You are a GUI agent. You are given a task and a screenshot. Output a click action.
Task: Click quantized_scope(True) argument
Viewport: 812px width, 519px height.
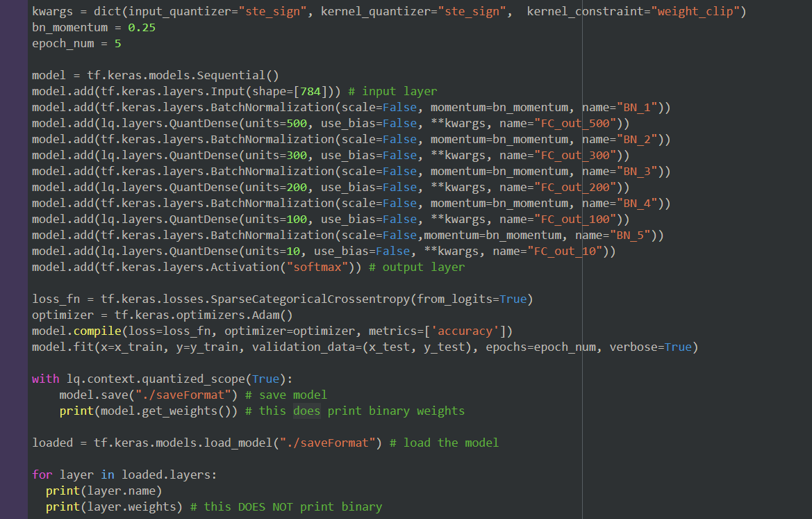(x=265, y=379)
